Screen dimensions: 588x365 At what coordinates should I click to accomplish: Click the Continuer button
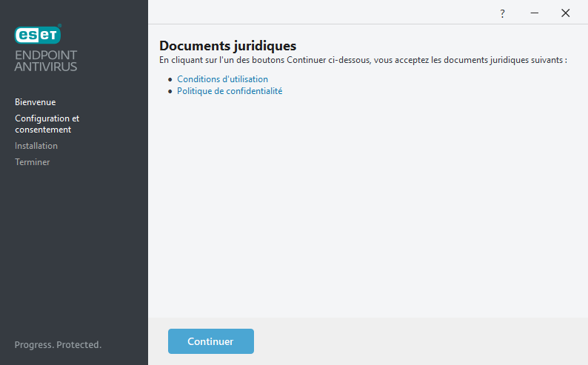[211, 341]
